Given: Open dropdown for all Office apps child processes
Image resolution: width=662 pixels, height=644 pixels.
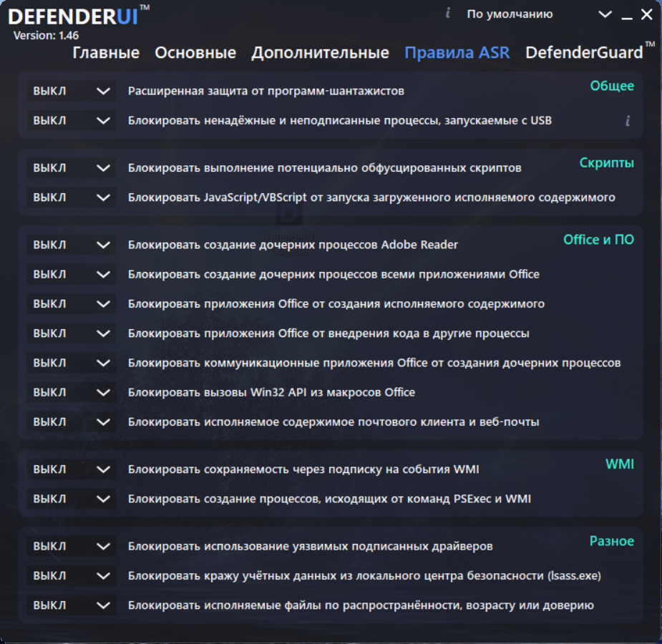Looking at the screenshot, I should [72, 274].
